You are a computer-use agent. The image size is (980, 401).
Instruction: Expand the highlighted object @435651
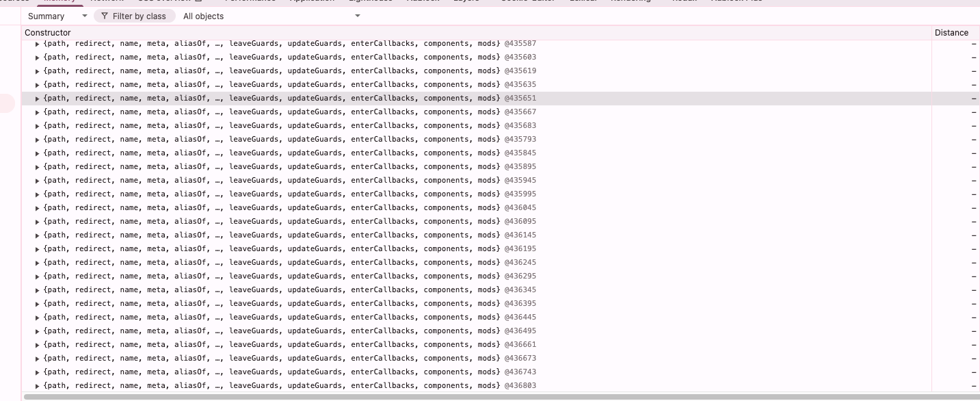pyautogui.click(x=38, y=98)
